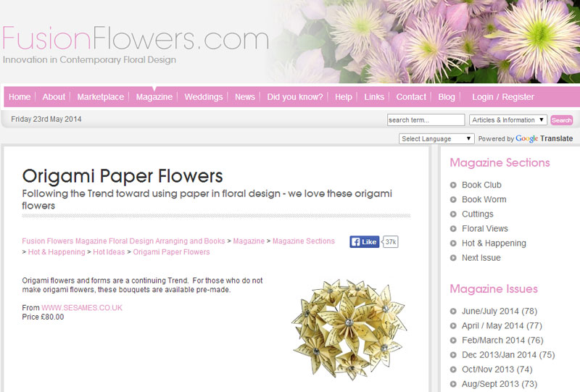
Task: Click the Price £80.00 text
Action: 43,317
